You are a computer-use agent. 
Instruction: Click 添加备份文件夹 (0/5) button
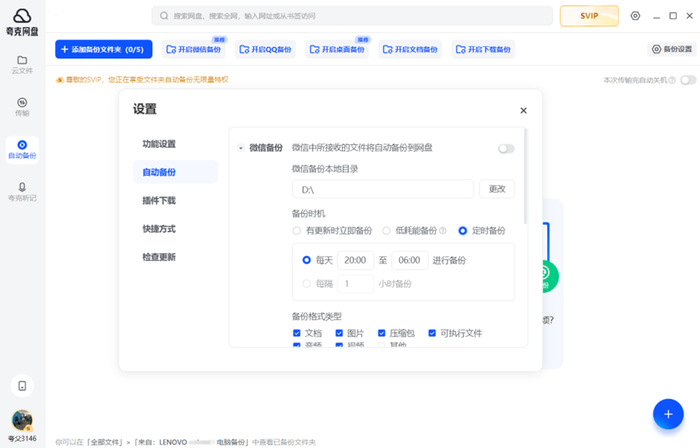coord(104,49)
